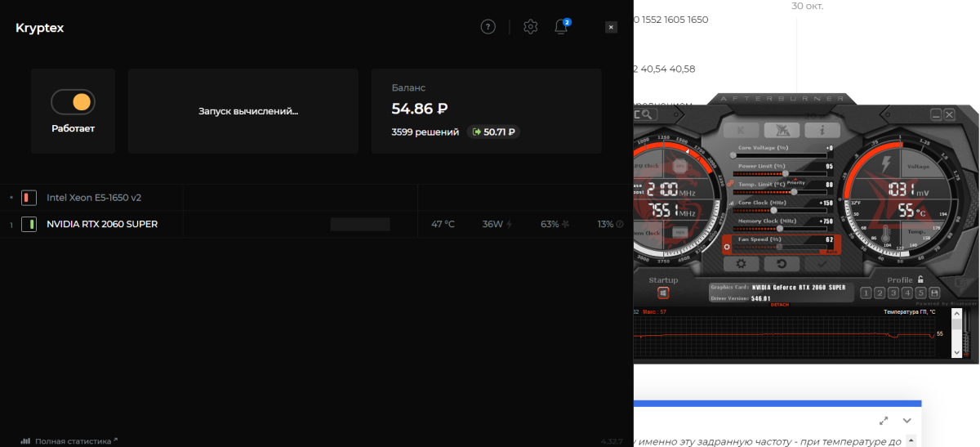Select Afterburner profile slot 3
Viewport: 980px width, 447px height.
(894, 293)
